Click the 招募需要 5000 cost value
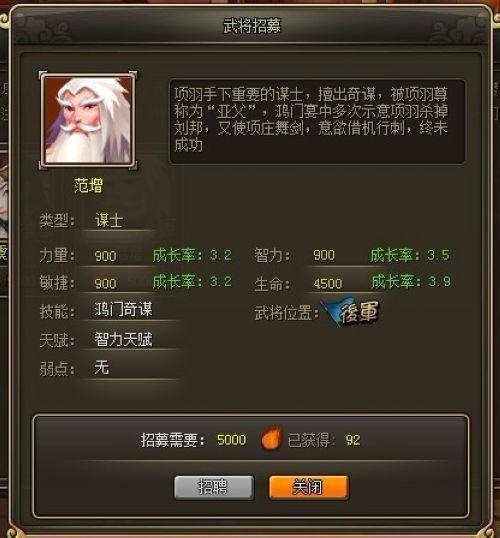500x538 pixels. pyautogui.click(x=231, y=440)
